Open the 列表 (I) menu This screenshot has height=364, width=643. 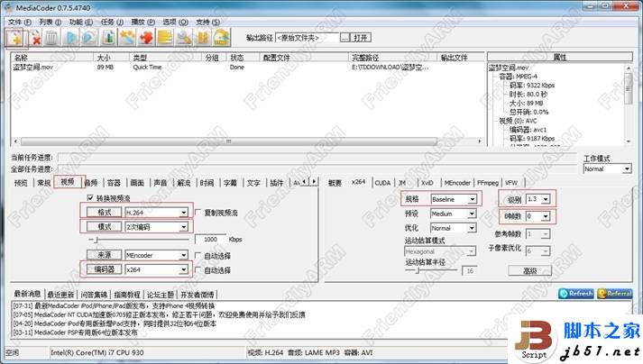pyautogui.click(x=50, y=22)
